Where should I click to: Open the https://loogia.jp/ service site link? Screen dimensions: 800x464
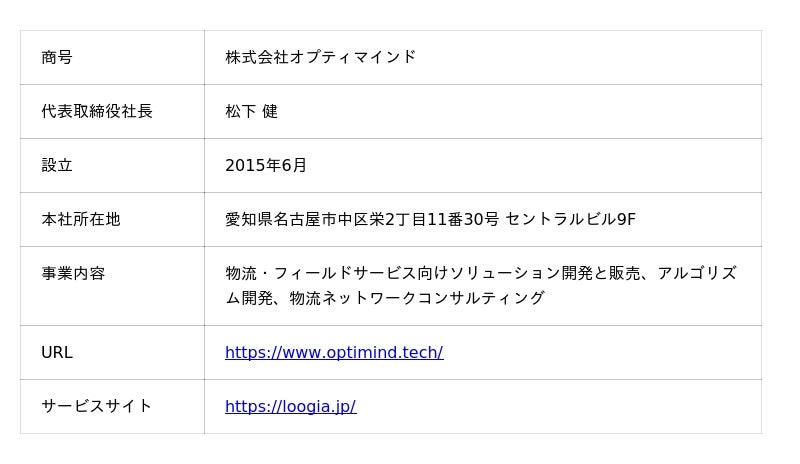[x=290, y=406]
